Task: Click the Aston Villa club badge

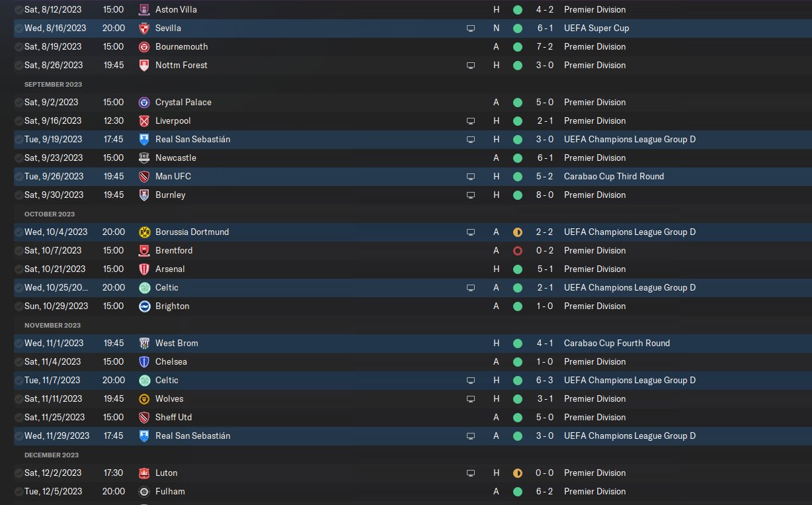Action: pyautogui.click(x=144, y=10)
